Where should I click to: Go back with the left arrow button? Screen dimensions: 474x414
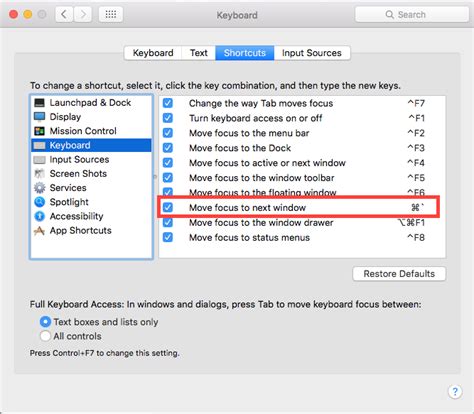pyautogui.click(x=64, y=15)
